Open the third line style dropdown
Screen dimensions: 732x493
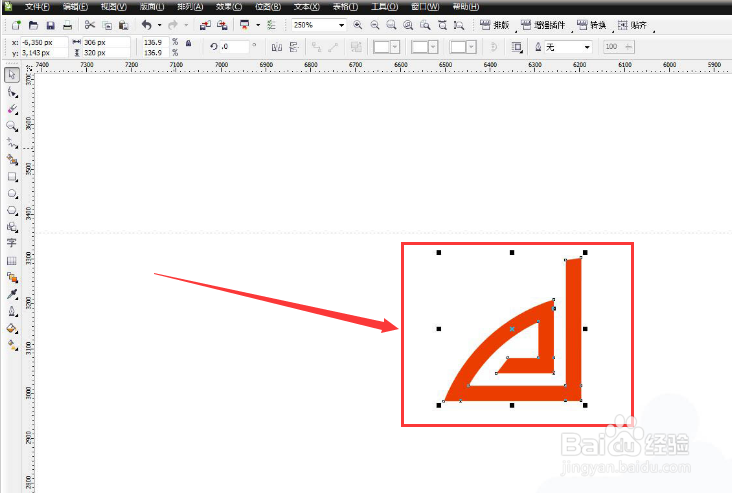click(x=471, y=47)
